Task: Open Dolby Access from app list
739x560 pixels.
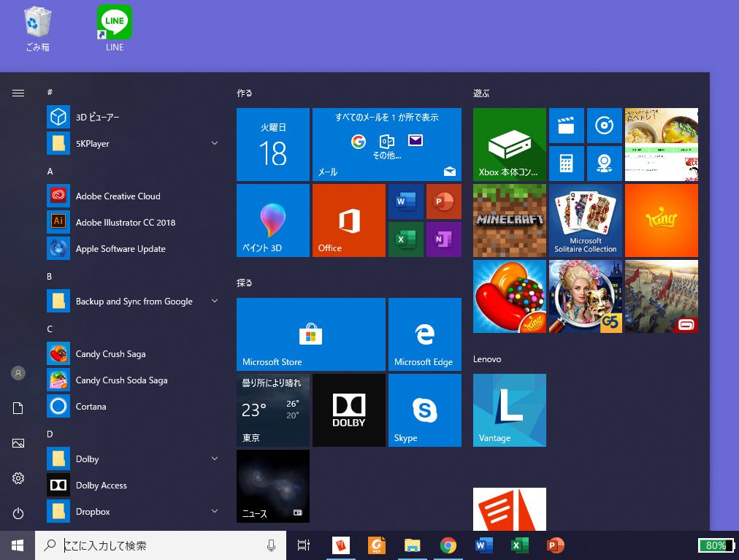Action: tap(132, 485)
